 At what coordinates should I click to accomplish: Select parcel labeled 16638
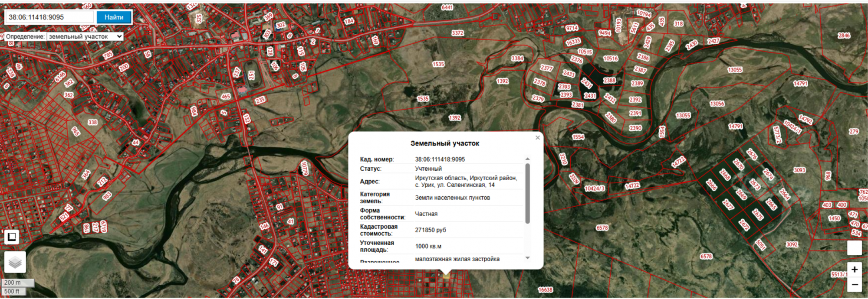(546, 290)
